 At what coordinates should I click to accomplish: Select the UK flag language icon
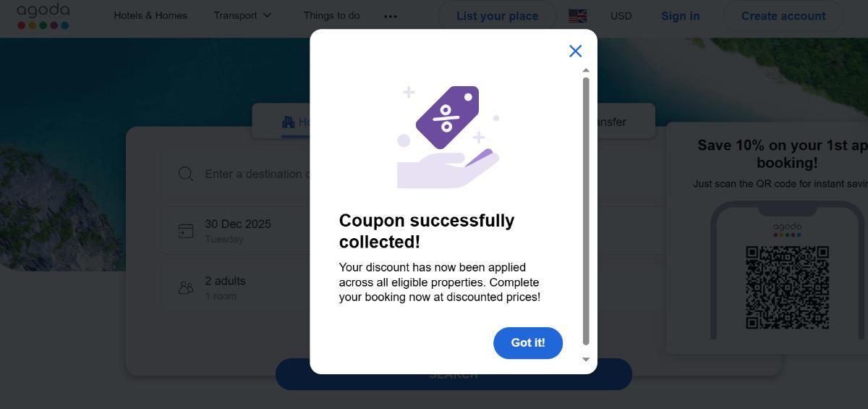(x=578, y=16)
